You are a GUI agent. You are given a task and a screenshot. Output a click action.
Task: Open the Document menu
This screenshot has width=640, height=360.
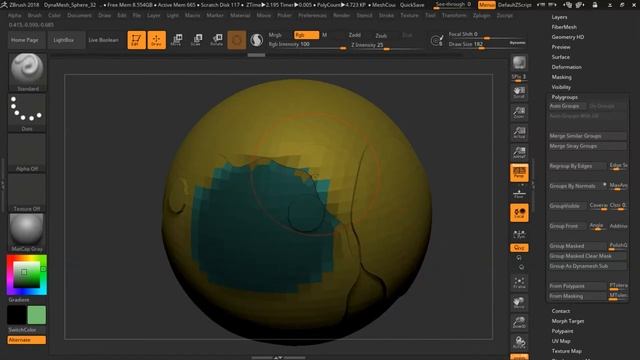[x=80, y=15]
